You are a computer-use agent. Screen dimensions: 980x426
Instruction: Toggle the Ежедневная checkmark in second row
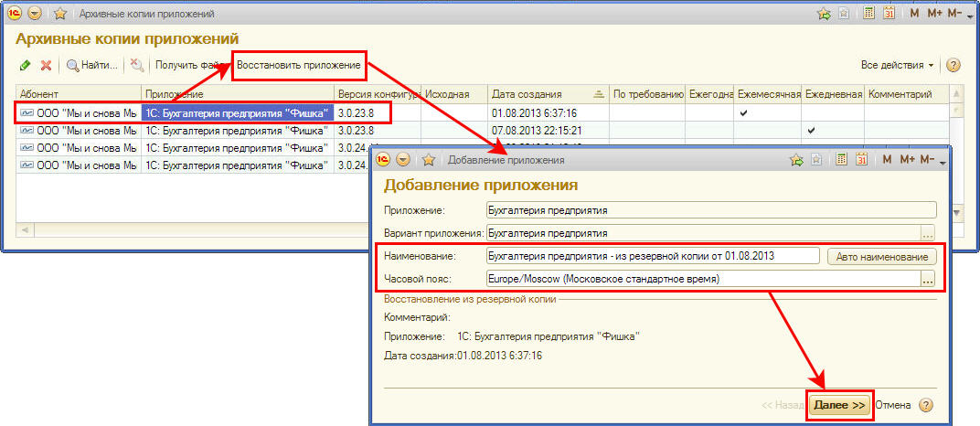click(x=811, y=131)
